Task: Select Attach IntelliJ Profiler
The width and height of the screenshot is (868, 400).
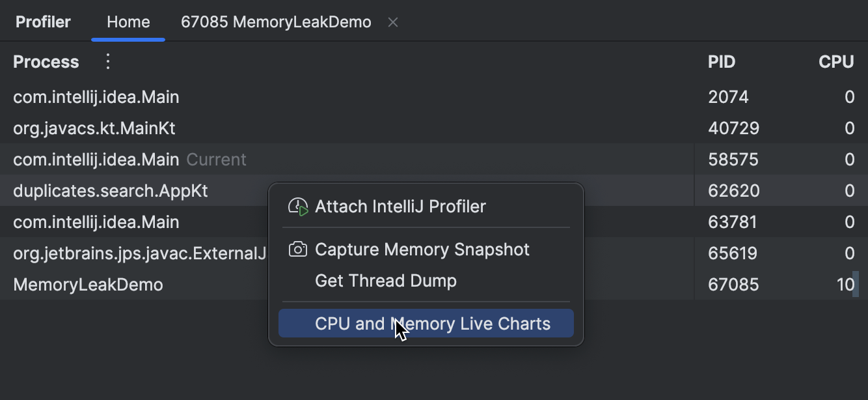Action: point(400,207)
